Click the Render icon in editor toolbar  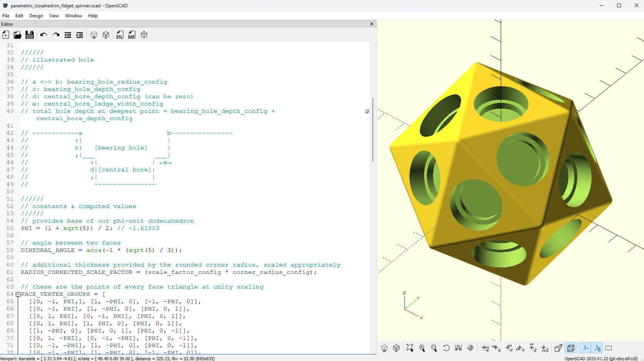pyautogui.click(x=106, y=35)
